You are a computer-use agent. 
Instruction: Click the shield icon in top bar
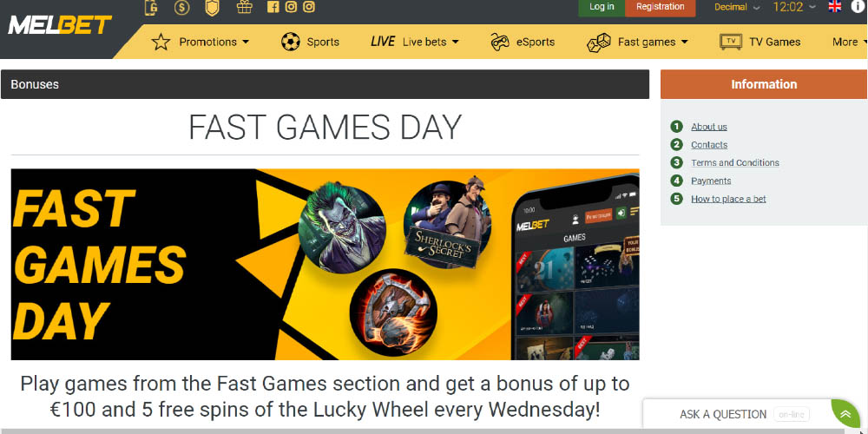point(212,7)
